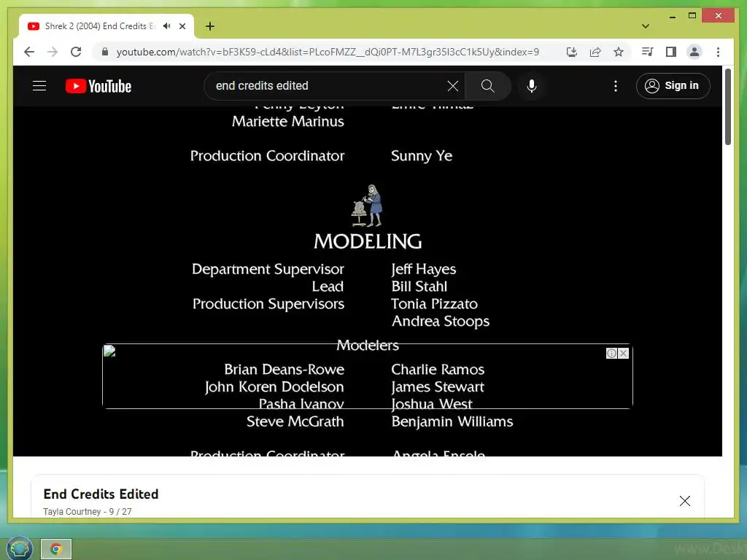Open the tab search chevron
The image size is (747, 560).
pos(646,26)
